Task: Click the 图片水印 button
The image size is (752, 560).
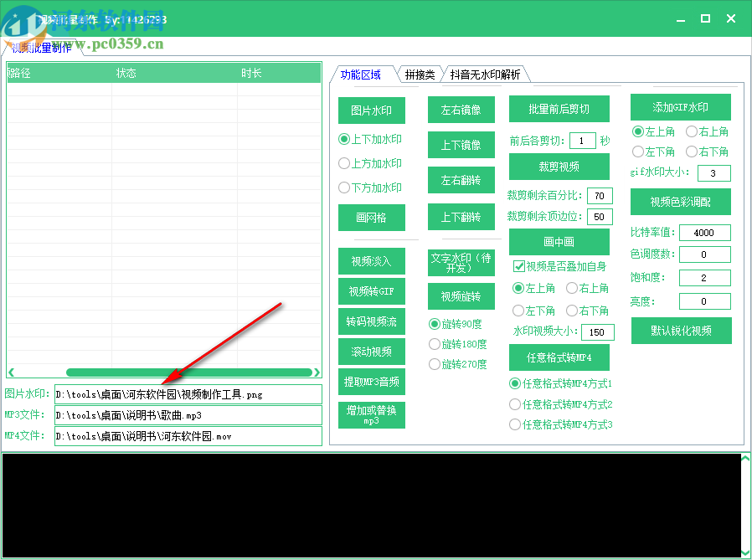Action: [x=371, y=110]
